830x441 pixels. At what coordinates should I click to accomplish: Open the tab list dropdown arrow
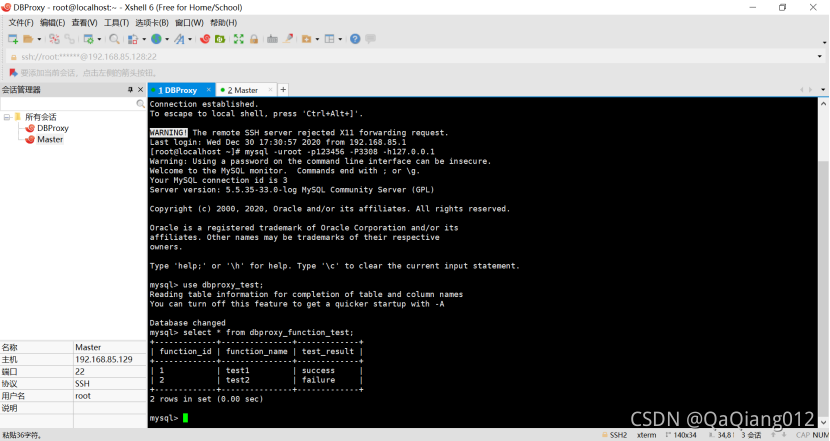pyautogui.click(x=823, y=90)
